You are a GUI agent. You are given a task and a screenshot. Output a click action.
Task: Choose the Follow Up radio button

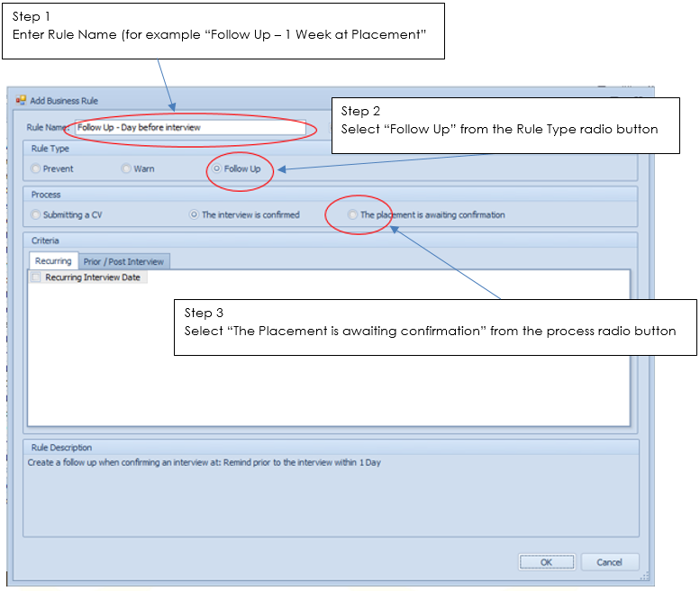pyautogui.click(x=217, y=168)
